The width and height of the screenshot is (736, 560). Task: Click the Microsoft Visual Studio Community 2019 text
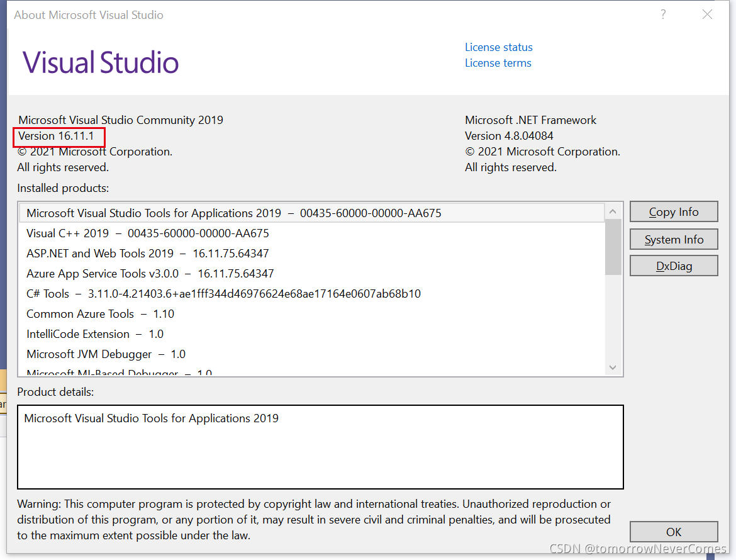pos(121,120)
